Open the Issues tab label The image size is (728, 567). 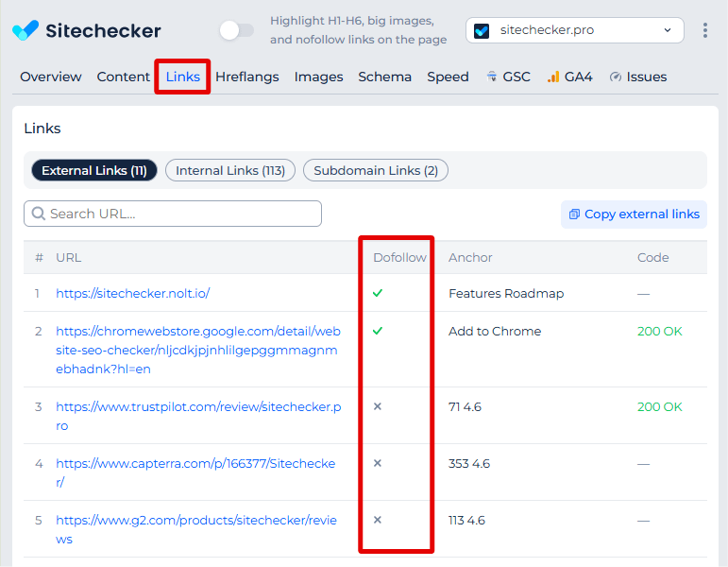click(646, 77)
